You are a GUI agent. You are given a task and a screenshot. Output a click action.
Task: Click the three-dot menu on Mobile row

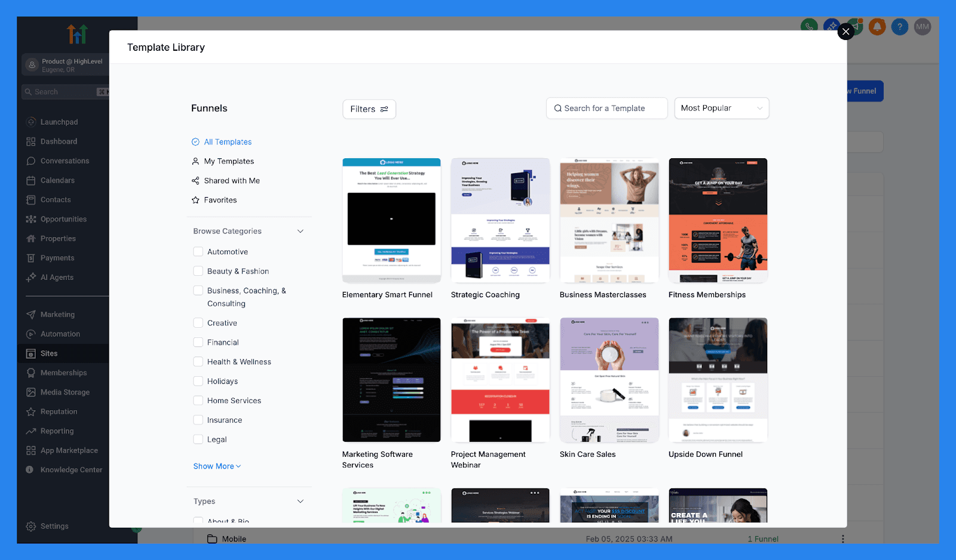843,539
